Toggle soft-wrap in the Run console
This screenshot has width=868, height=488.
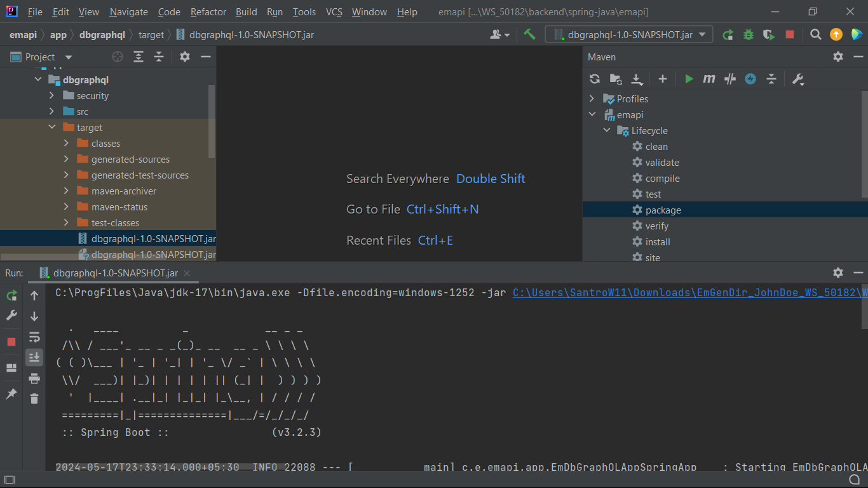coord(34,337)
